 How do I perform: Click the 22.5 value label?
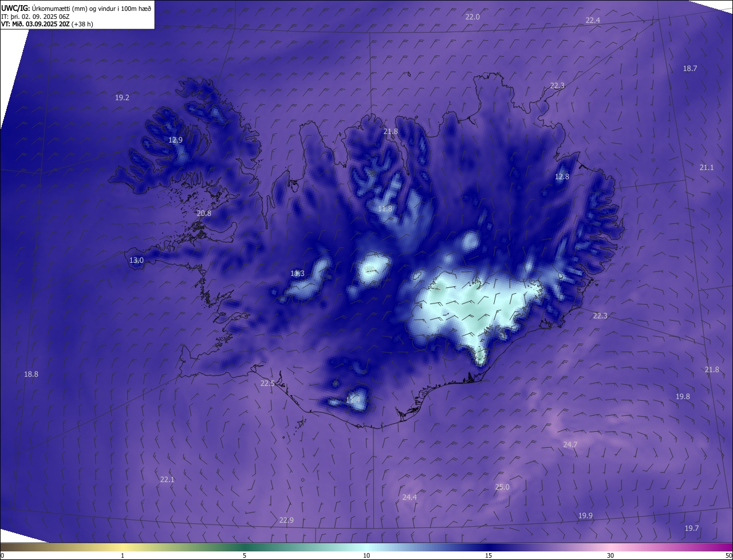click(x=267, y=384)
